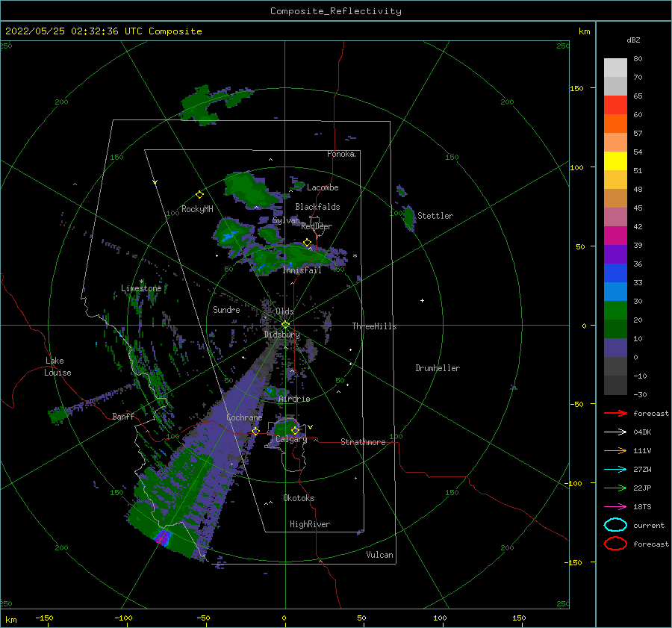
Task: Click the Lake Louise label
Action: tap(57, 367)
